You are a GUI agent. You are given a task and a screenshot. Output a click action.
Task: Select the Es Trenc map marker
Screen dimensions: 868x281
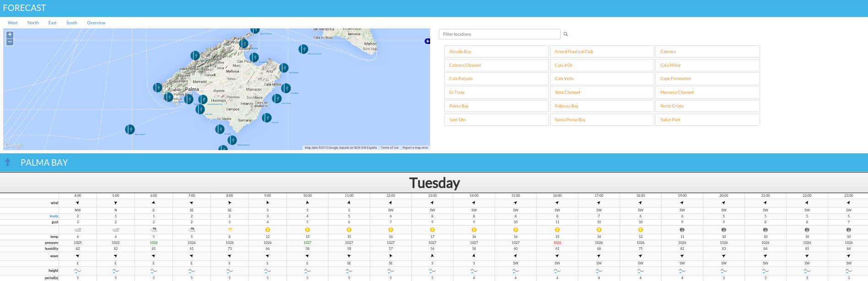[220, 129]
